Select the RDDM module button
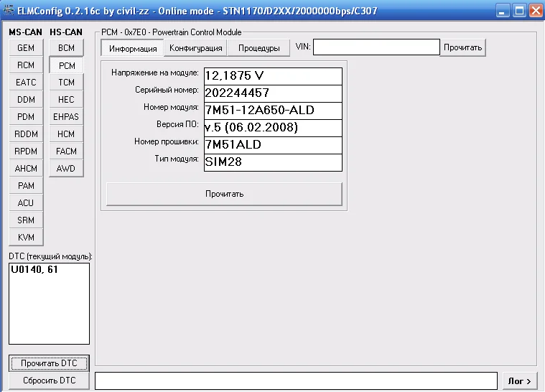The image size is (545, 392). click(26, 134)
